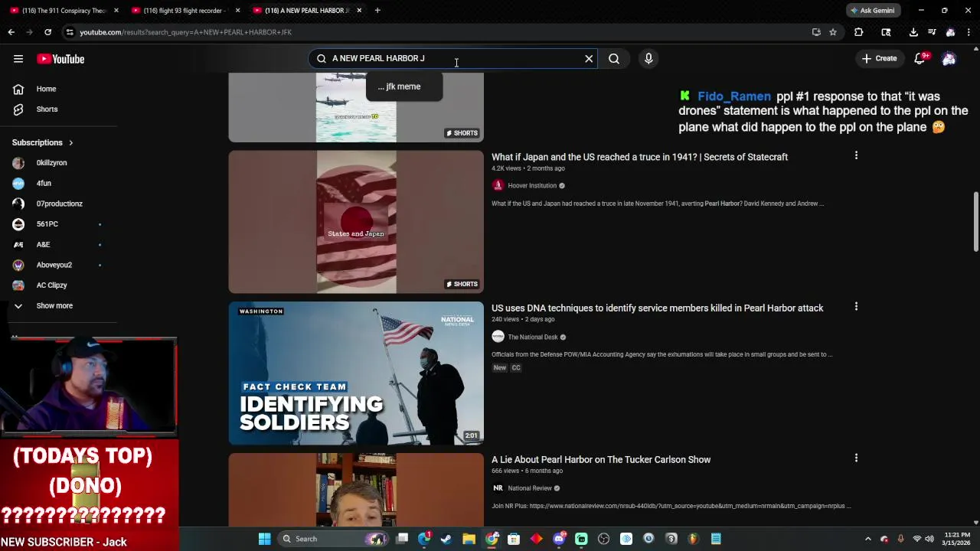Play the Identifying Soldiers thumbnail

tap(356, 373)
